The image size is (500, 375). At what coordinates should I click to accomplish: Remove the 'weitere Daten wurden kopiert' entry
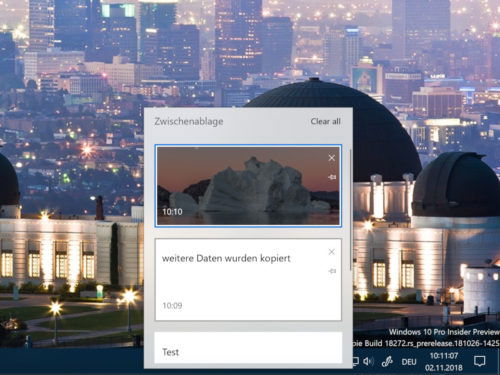331,252
